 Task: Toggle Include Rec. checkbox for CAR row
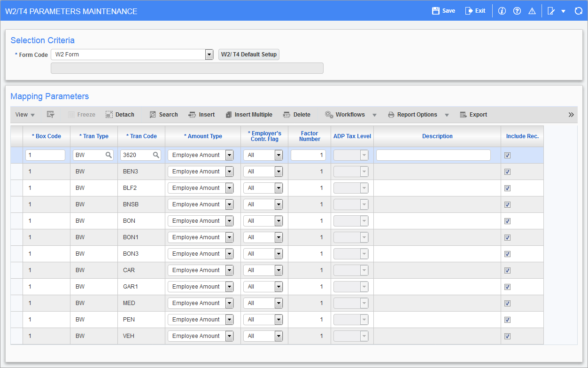coord(507,270)
